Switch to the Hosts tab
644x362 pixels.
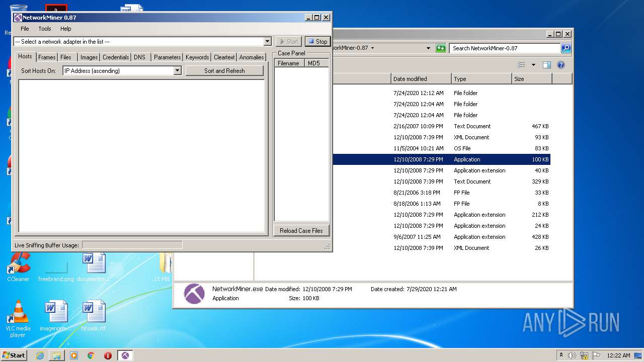(x=25, y=56)
